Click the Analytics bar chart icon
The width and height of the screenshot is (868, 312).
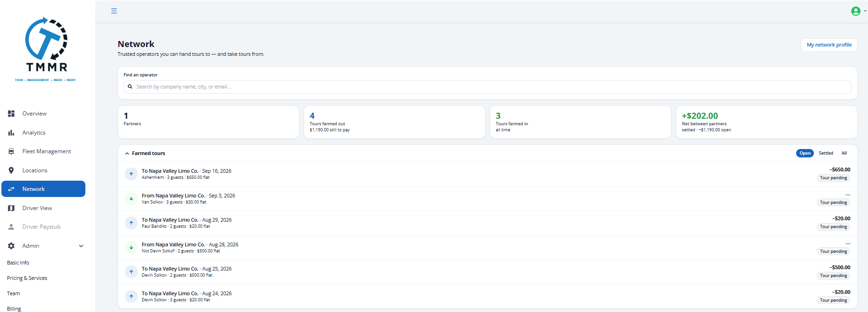click(11, 133)
